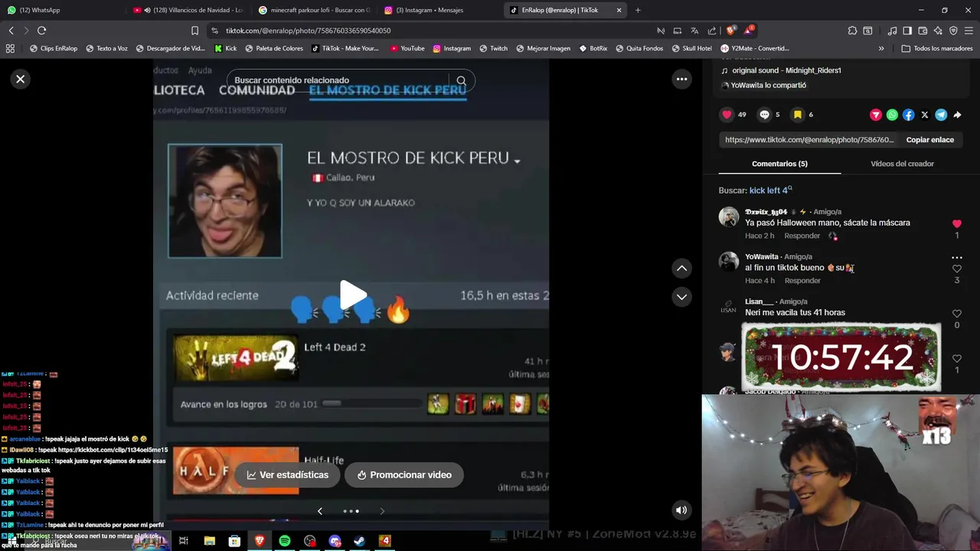980x551 pixels.
Task: Share post via Facebook icon
Action: [908, 115]
